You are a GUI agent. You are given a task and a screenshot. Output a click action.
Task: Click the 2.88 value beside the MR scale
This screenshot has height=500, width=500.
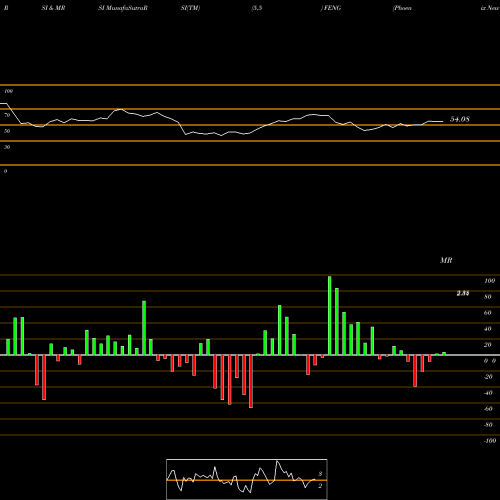click(x=463, y=293)
